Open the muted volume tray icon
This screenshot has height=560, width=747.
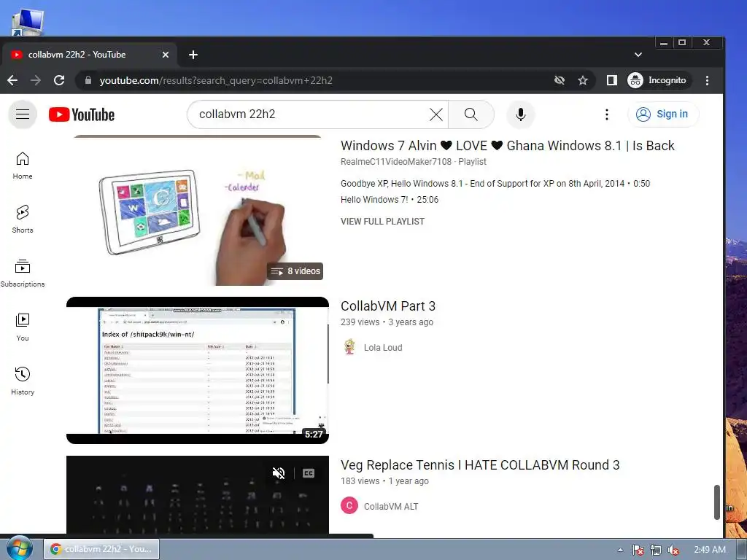[x=673, y=550]
